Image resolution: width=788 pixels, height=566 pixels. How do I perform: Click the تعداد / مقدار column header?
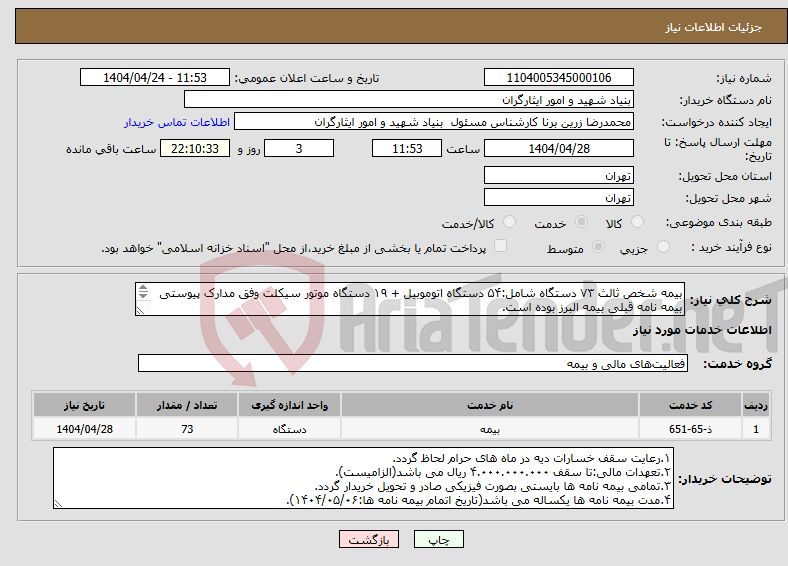[187, 405]
